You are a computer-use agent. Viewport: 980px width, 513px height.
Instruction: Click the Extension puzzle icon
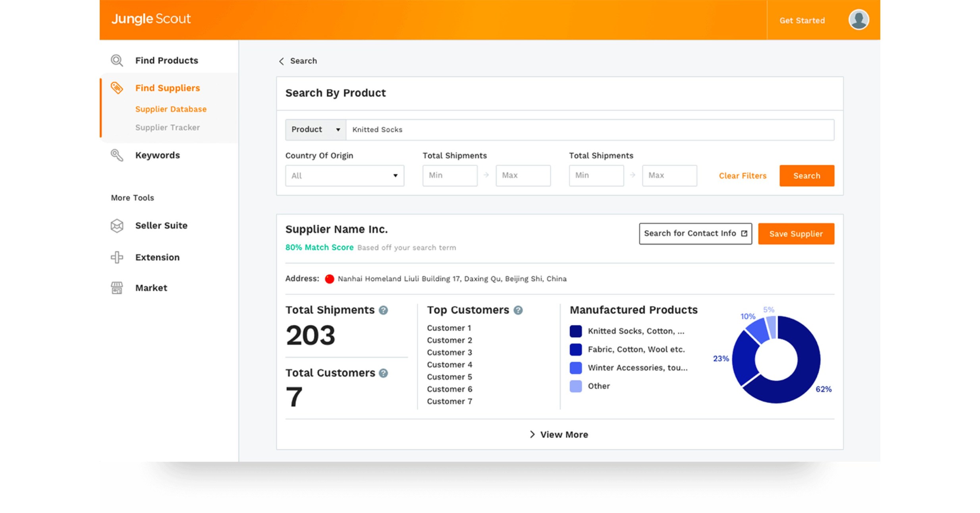pos(117,257)
